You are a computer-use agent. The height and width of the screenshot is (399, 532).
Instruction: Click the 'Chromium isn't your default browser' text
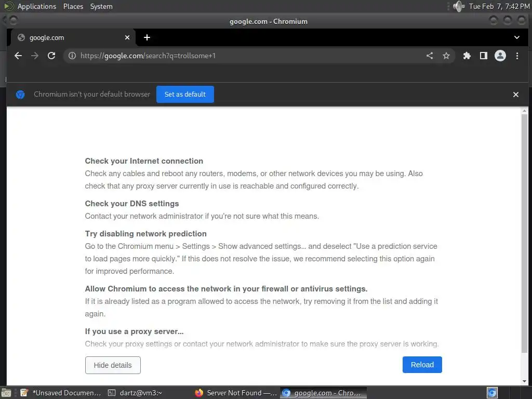[x=92, y=95]
